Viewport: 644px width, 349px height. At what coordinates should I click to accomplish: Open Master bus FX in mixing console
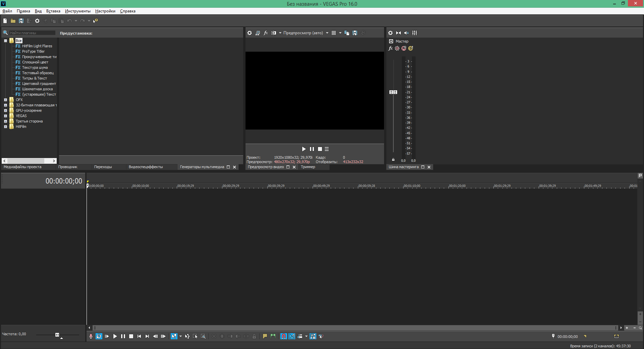point(391,48)
